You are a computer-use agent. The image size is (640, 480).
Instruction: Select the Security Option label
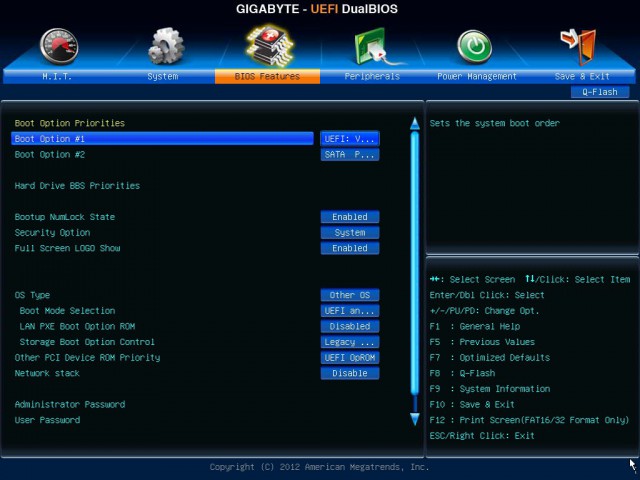tap(52, 233)
